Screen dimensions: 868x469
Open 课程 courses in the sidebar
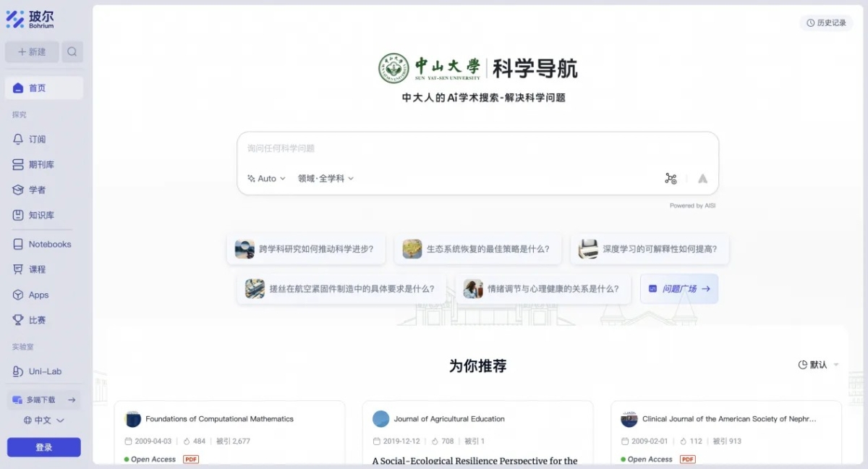pos(44,269)
